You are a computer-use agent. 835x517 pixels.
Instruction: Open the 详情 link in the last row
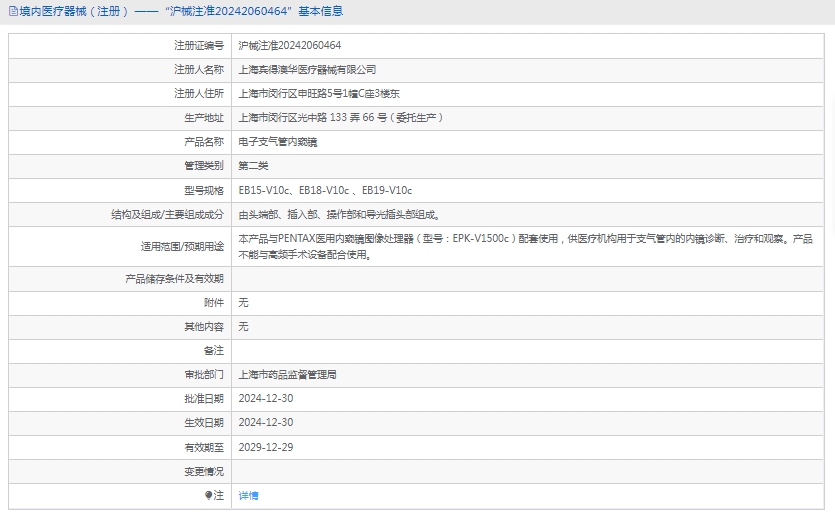click(248, 495)
